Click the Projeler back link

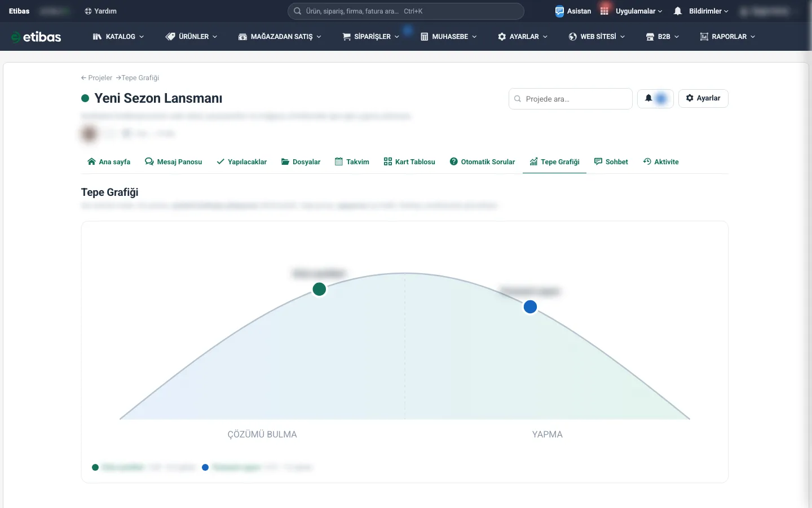pyautogui.click(x=96, y=78)
